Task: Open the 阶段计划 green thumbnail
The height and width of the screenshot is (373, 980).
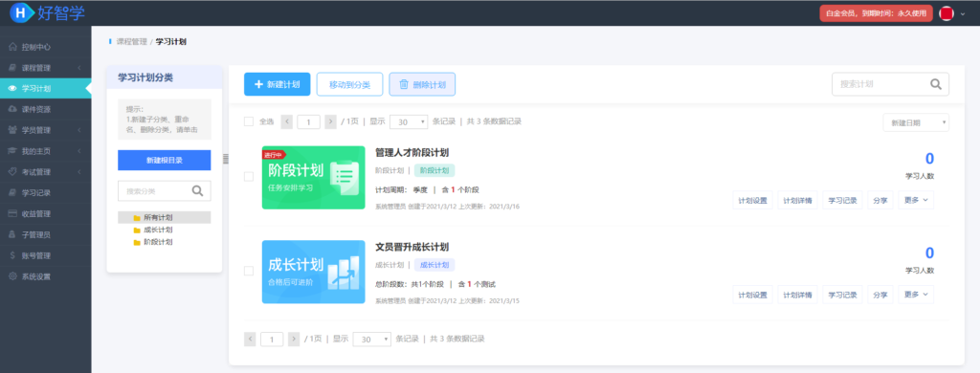Action: pyautogui.click(x=314, y=178)
